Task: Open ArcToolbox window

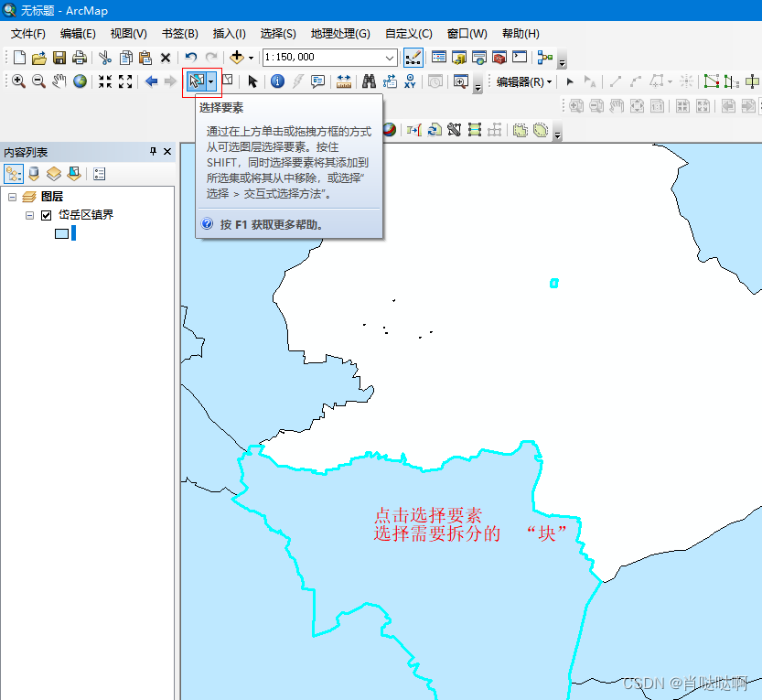Action: (x=499, y=58)
